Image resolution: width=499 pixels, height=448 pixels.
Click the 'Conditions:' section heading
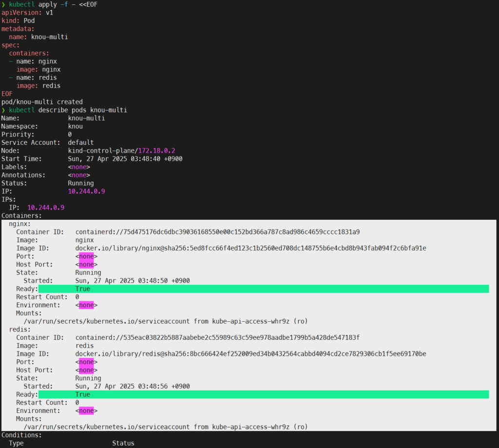pos(21,435)
